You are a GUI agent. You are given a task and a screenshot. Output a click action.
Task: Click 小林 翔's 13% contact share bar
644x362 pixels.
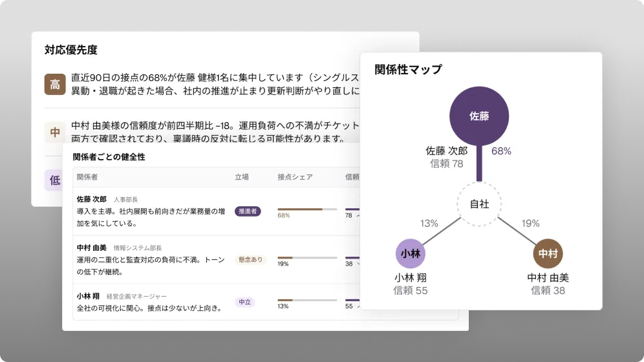coord(307,301)
